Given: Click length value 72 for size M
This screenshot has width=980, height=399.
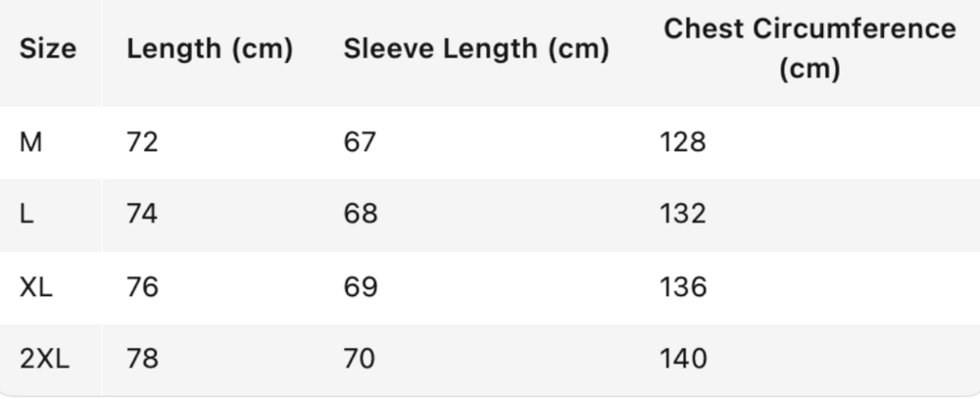Looking at the screenshot, I should pos(142,142).
